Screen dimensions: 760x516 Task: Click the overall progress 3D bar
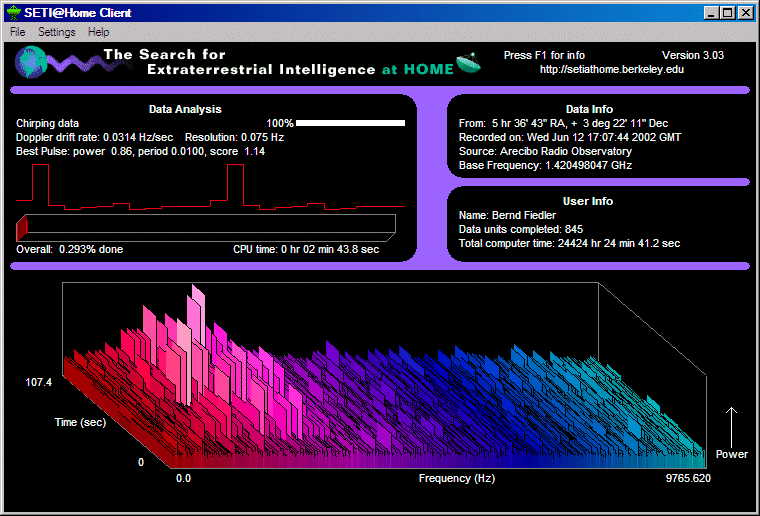(x=206, y=228)
